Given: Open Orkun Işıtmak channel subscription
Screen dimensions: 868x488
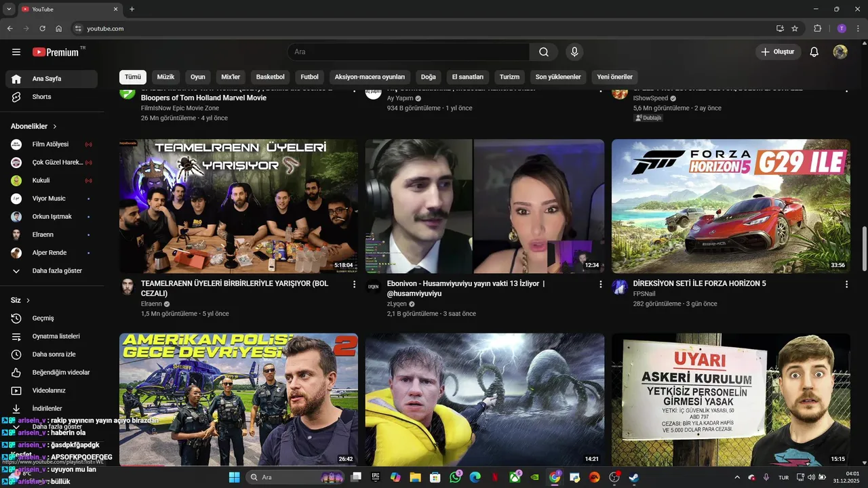Looking at the screenshot, I should pos(52,217).
